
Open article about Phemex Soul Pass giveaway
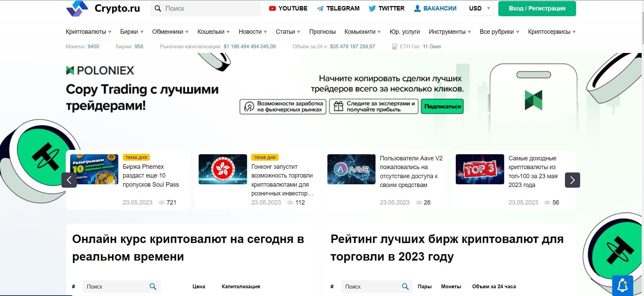click(x=151, y=176)
